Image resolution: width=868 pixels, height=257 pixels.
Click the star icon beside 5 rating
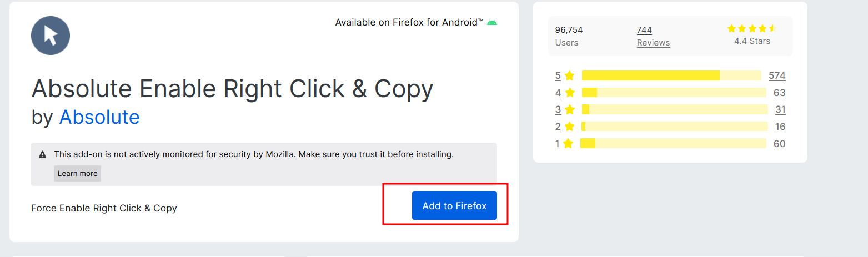569,75
